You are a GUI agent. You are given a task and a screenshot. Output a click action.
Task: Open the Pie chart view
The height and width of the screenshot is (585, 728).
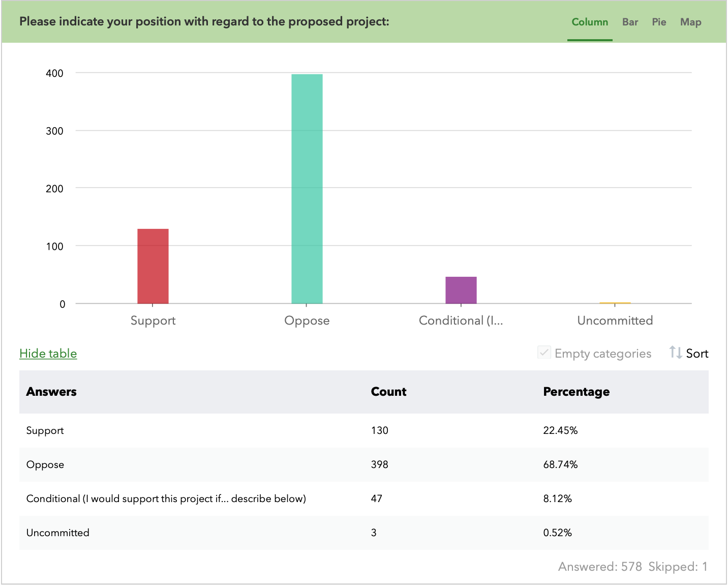point(659,22)
